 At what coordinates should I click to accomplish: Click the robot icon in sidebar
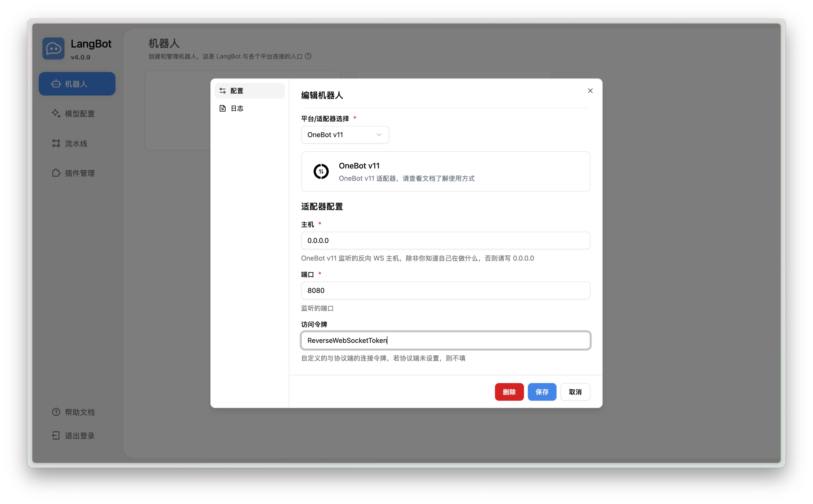(x=56, y=84)
